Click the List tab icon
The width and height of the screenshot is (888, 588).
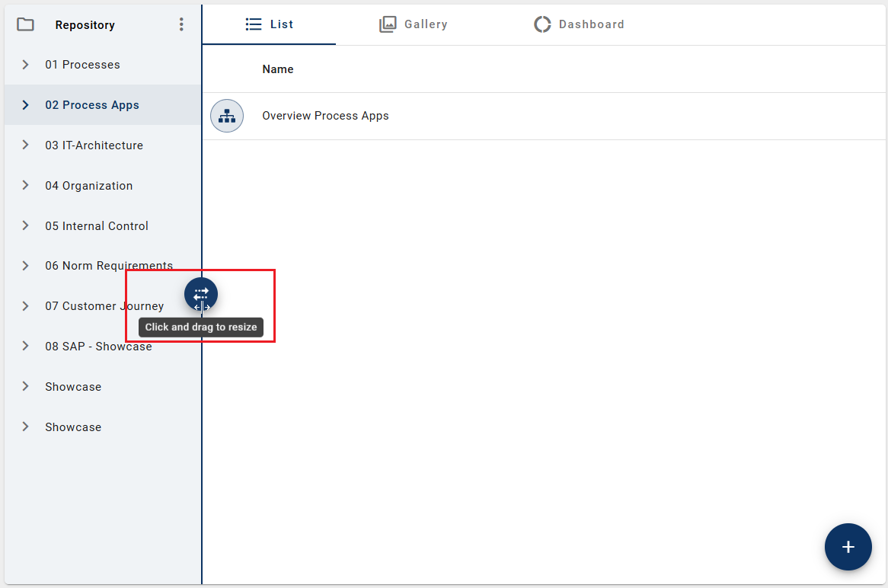(253, 24)
